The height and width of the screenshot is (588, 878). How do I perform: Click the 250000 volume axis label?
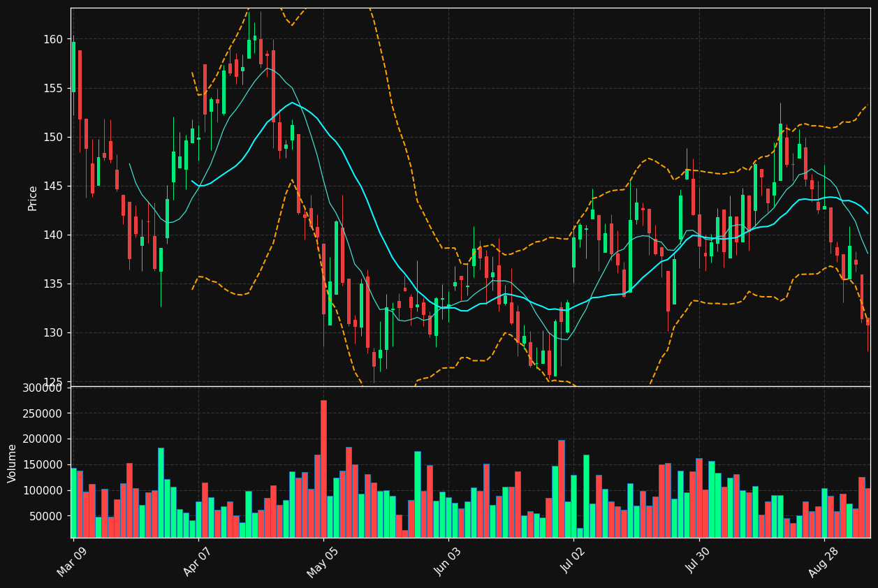[x=43, y=413]
